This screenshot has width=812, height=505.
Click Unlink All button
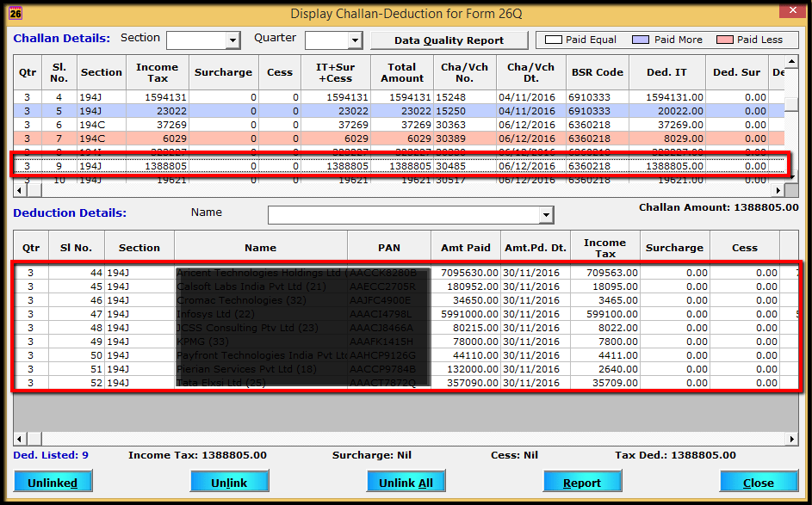[406, 481]
